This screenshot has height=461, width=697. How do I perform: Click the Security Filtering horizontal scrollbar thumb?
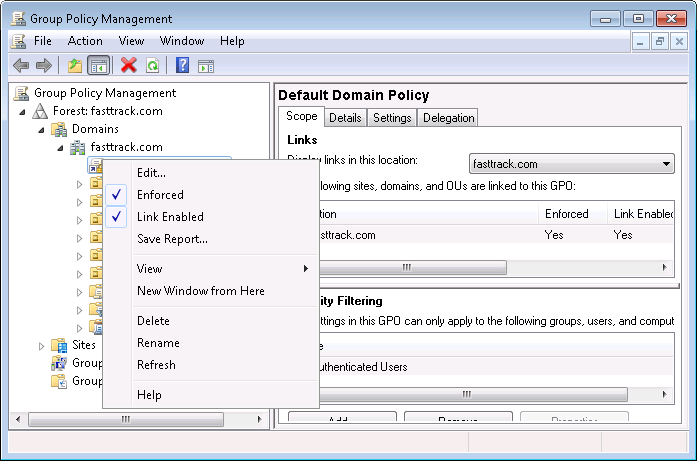pos(473,394)
